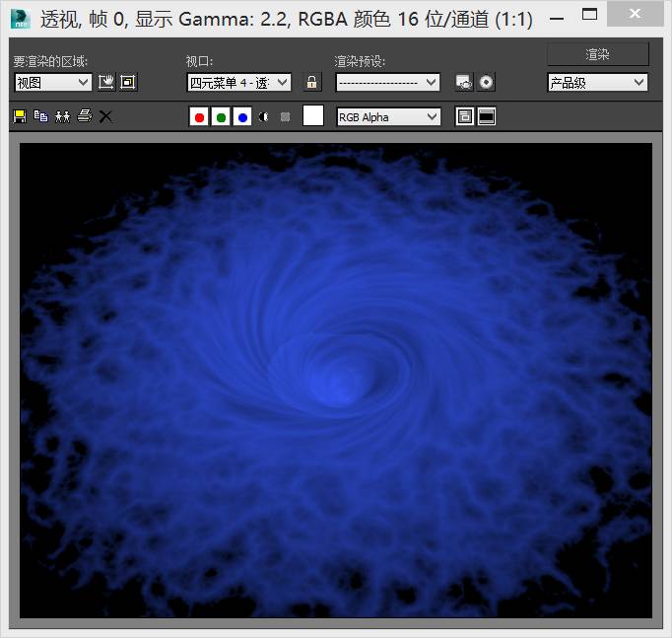Toggle the blue channel button

[242, 117]
